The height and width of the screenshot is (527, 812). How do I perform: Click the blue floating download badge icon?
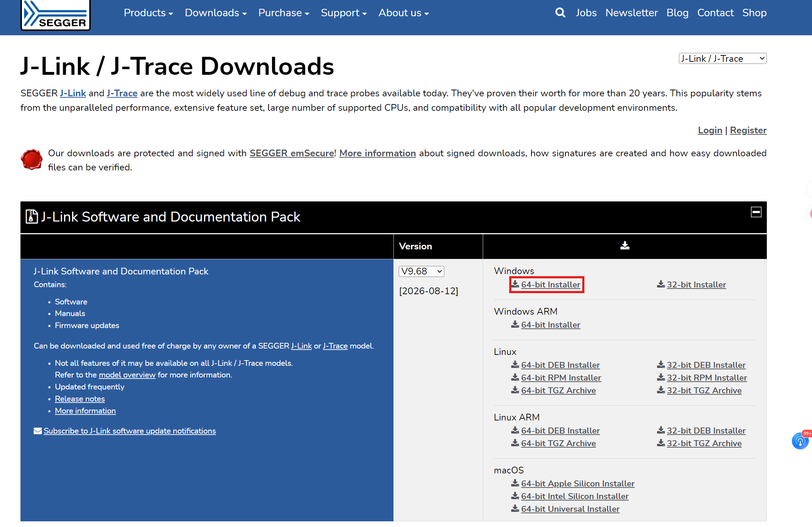coord(800,441)
